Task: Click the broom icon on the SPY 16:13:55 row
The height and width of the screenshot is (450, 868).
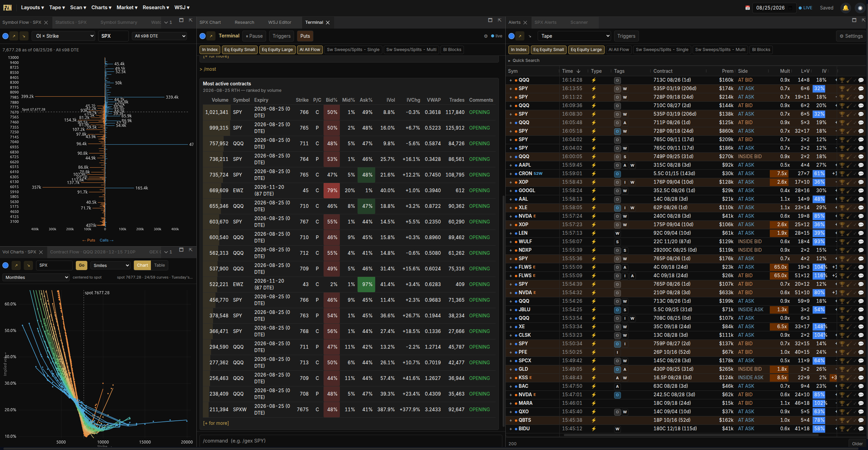Action: (849, 89)
